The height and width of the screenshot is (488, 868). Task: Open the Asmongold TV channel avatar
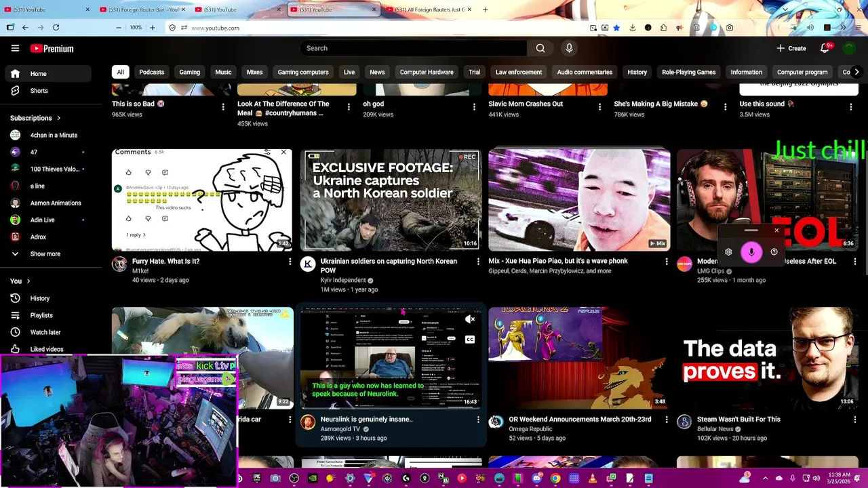click(x=308, y=422)
